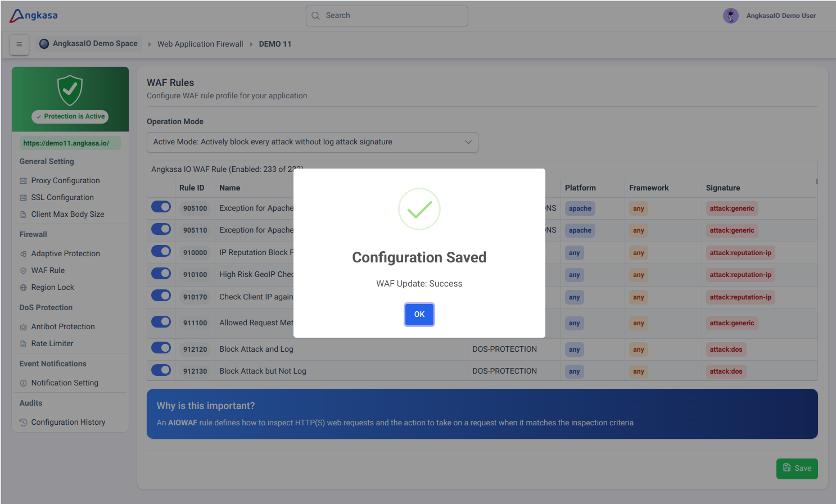Click the Platform column header
This screenshot has height=504, width=836.
click(580, 188)
